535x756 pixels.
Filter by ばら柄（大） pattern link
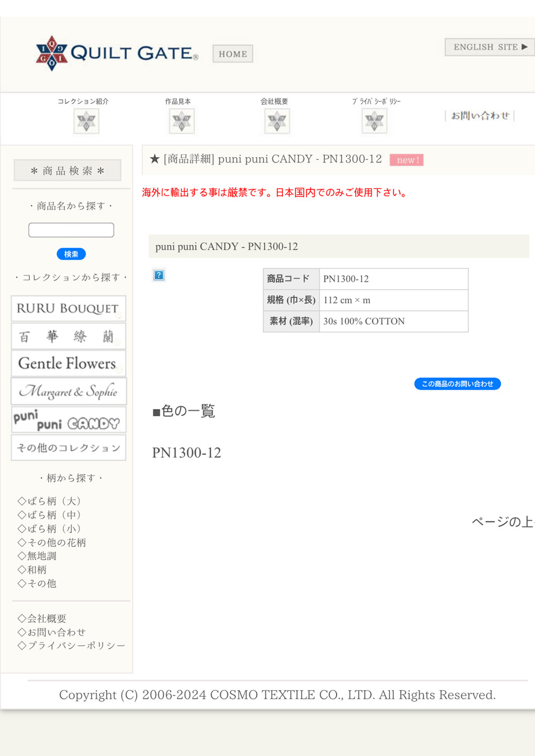point(49,501)
